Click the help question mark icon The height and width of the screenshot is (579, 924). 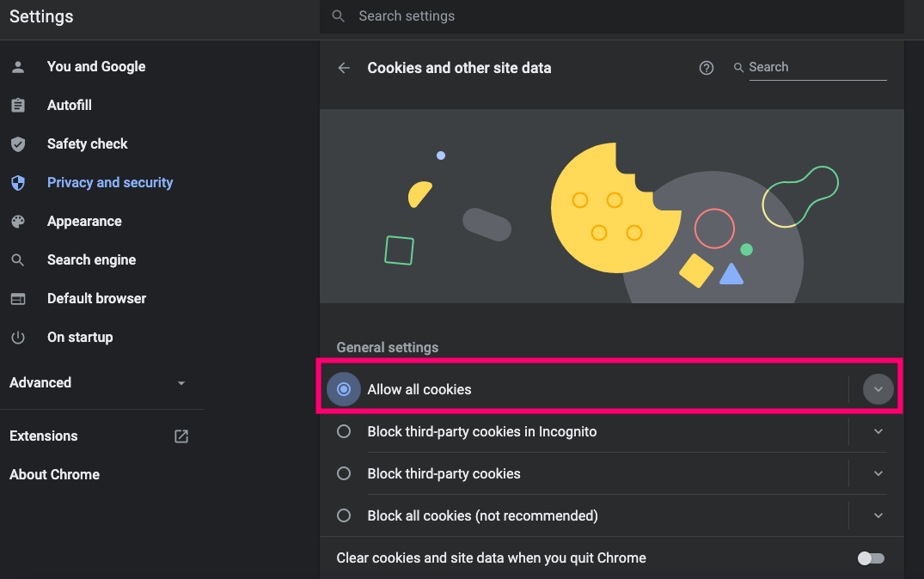(x=707, y=68)
